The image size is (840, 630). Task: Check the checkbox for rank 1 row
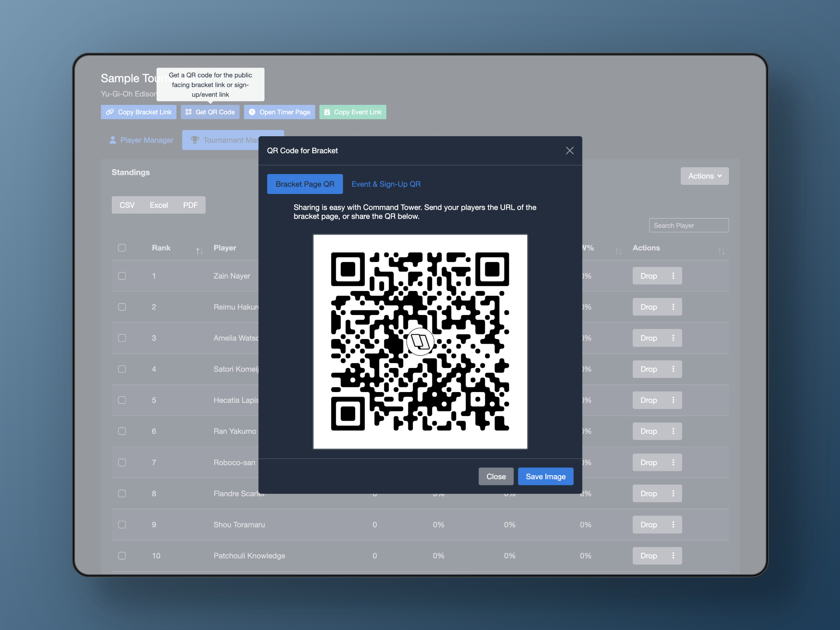click(x=122, y=276)
